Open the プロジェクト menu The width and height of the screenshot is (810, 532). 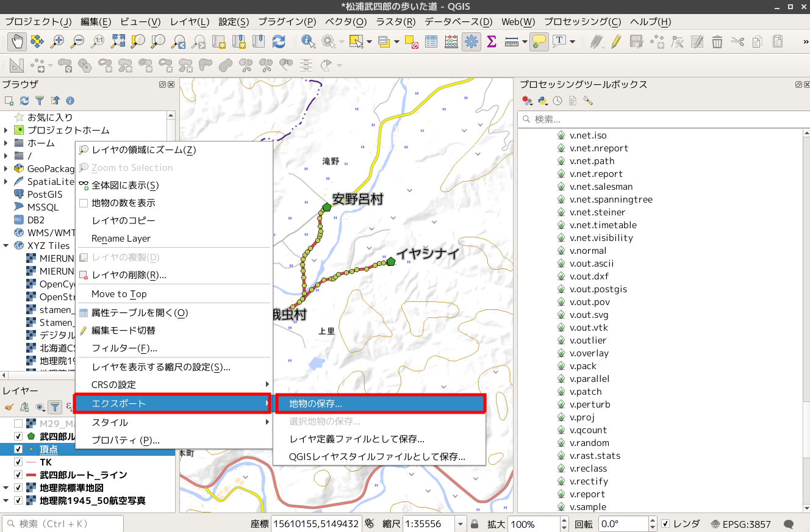point(38,21)
